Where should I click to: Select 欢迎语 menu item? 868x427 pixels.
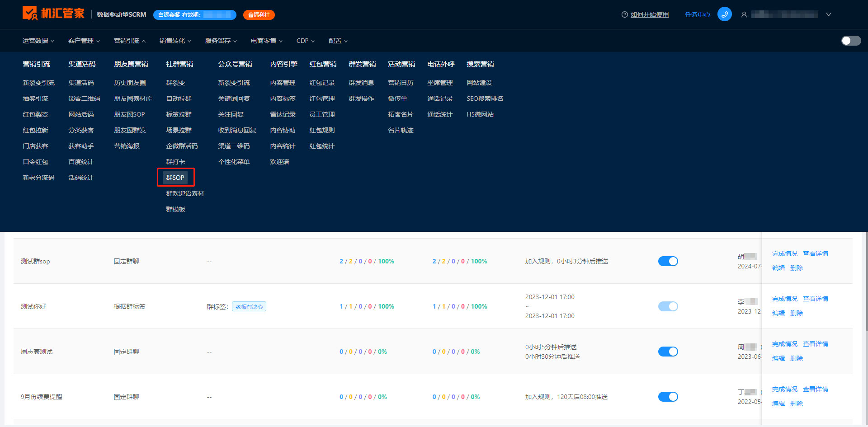pos(280,162)
